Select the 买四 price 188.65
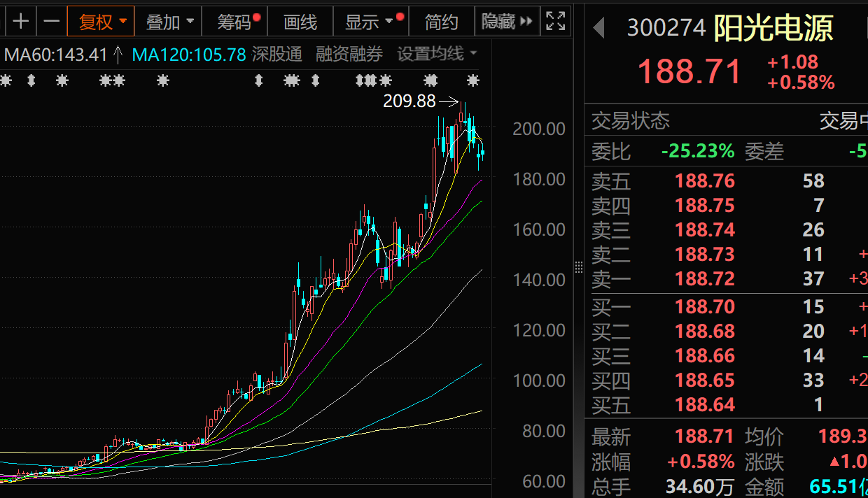Image resolution: width=868 pixels, height=498 pixels. [x=705, y=380]
